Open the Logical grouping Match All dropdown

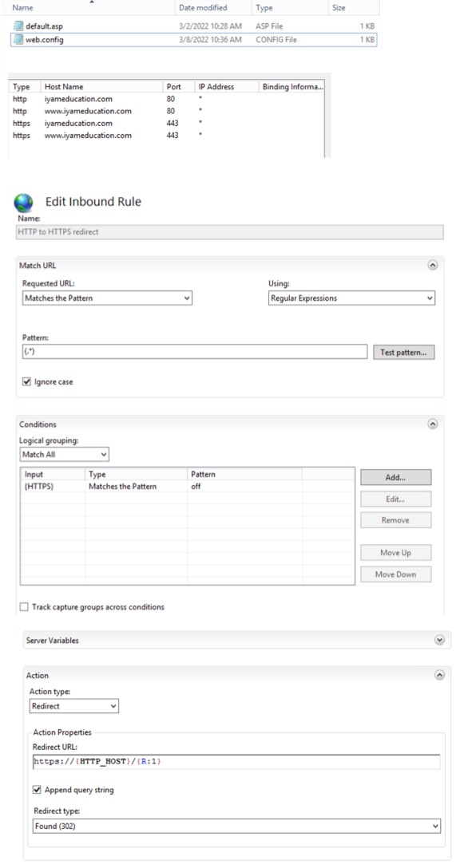pyautogui.click(x=64, y=455)
